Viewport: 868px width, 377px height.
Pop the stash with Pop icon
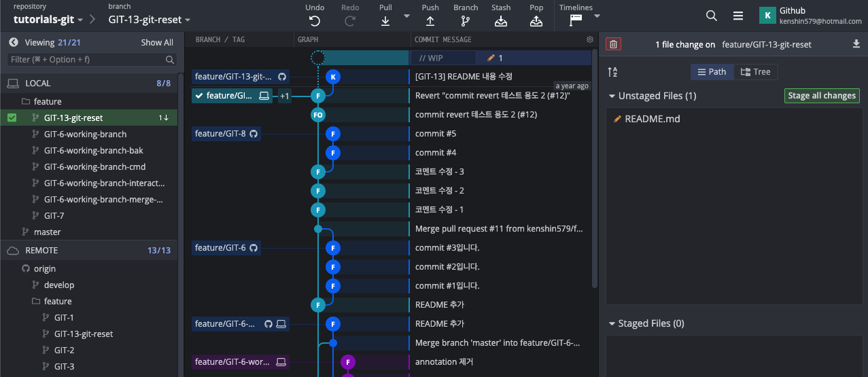click(536, 20)
